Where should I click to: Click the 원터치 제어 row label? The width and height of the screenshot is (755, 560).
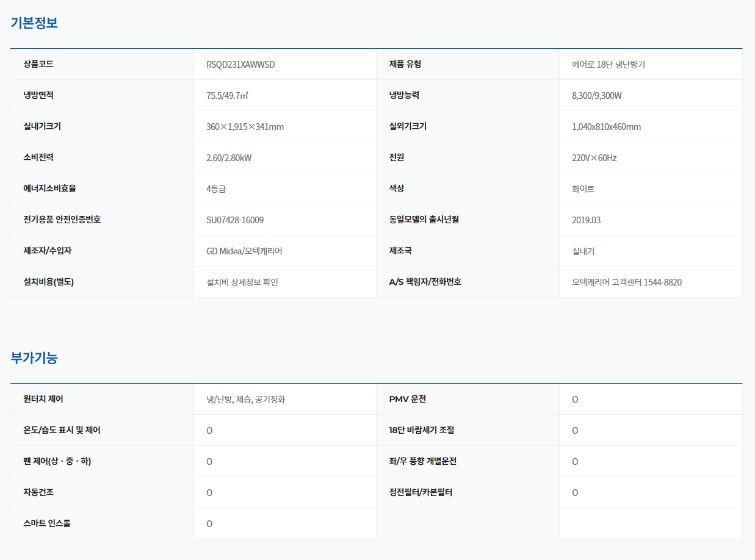click(x=43, y=400)
